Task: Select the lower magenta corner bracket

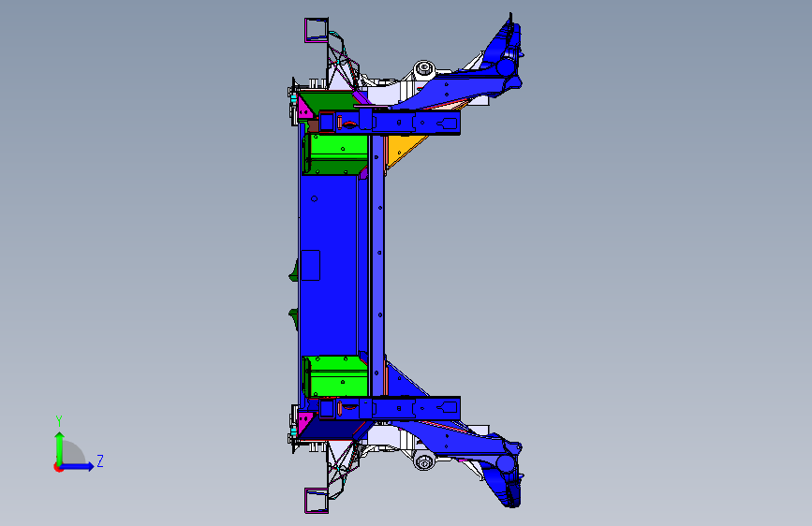Action: [304, 423]
